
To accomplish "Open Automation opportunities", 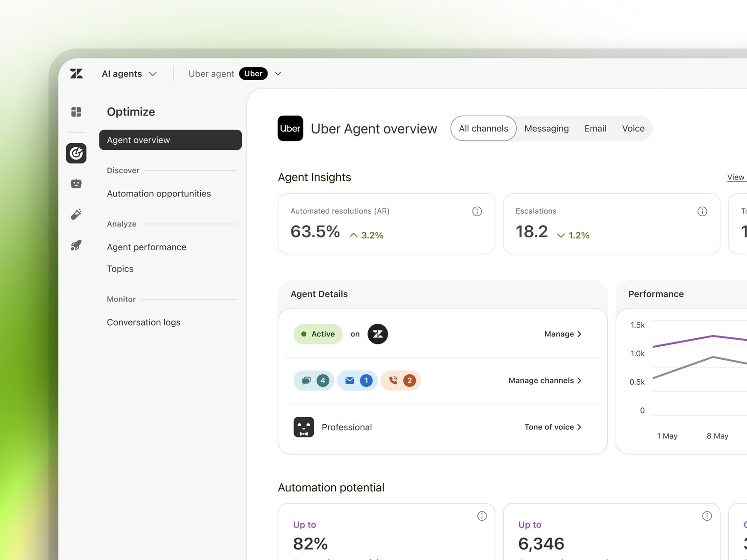I will point(159,194).
